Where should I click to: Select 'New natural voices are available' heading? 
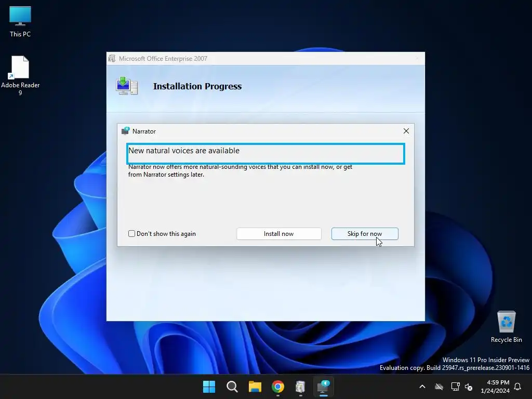pyautogui.click(x=184, y=151)
